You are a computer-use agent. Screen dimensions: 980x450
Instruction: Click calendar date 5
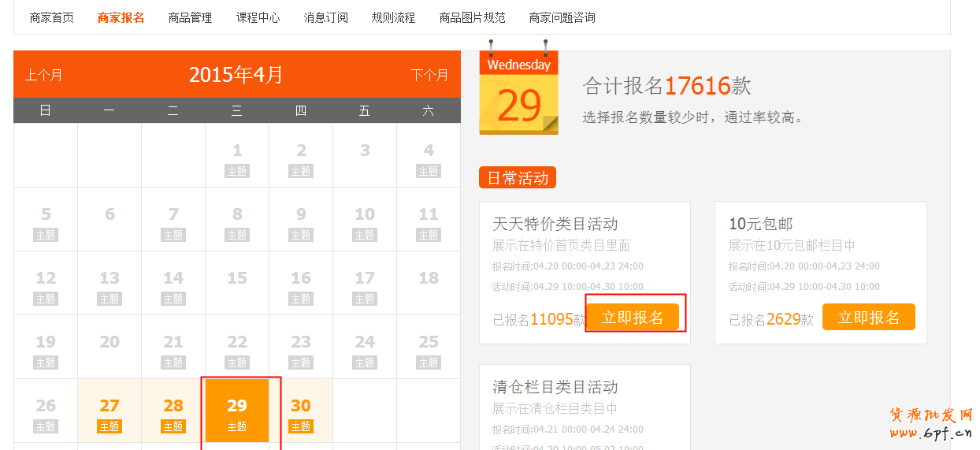tap(46, 219)
